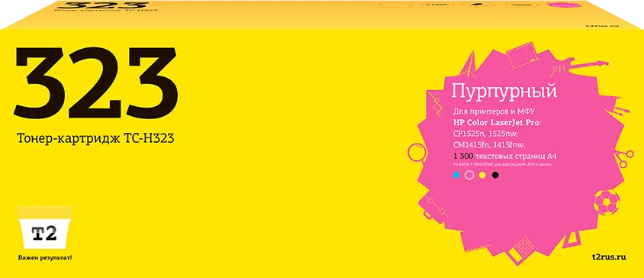Click the text "1 300 текстовых страниц A4"
The image size is (644, 278).
coord(505,156)
